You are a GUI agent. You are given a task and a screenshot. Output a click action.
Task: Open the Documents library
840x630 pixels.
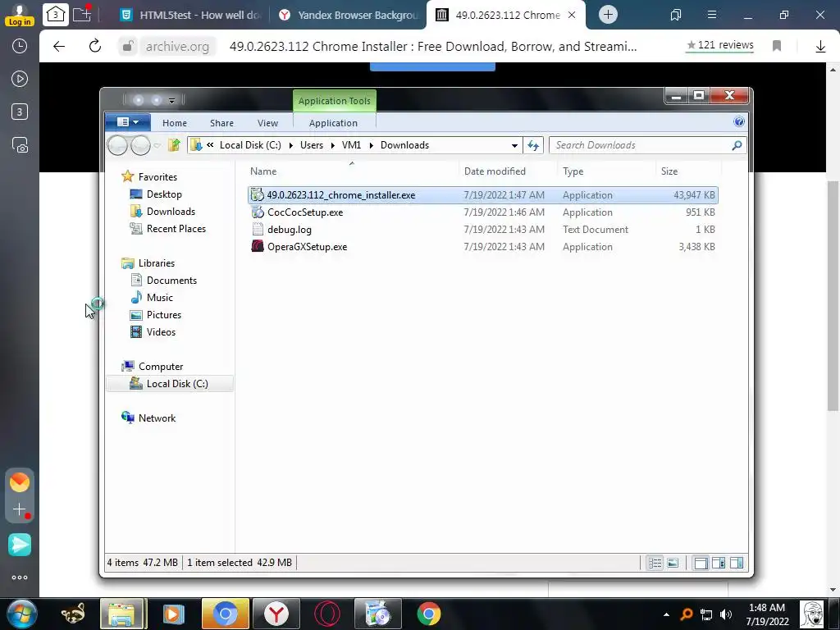tap(171, 281)
